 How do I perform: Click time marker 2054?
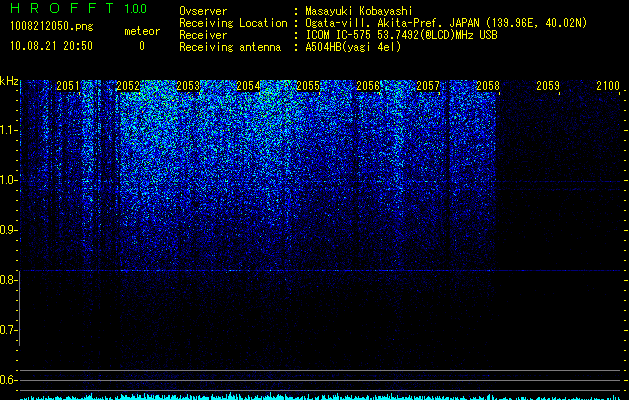[x=248, y=86]
